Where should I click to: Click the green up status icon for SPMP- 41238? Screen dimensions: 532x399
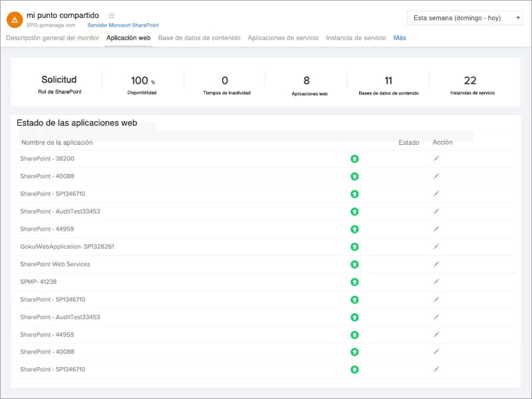pos(354,282)
